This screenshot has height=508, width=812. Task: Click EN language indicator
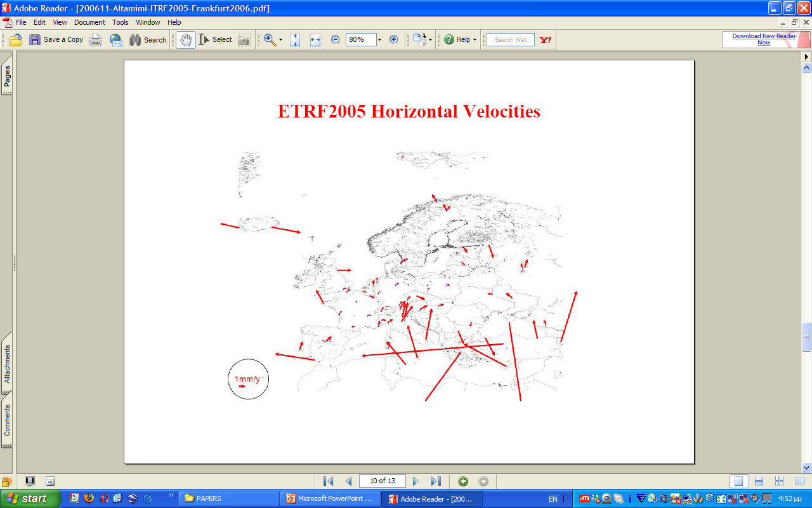(553, 499)
